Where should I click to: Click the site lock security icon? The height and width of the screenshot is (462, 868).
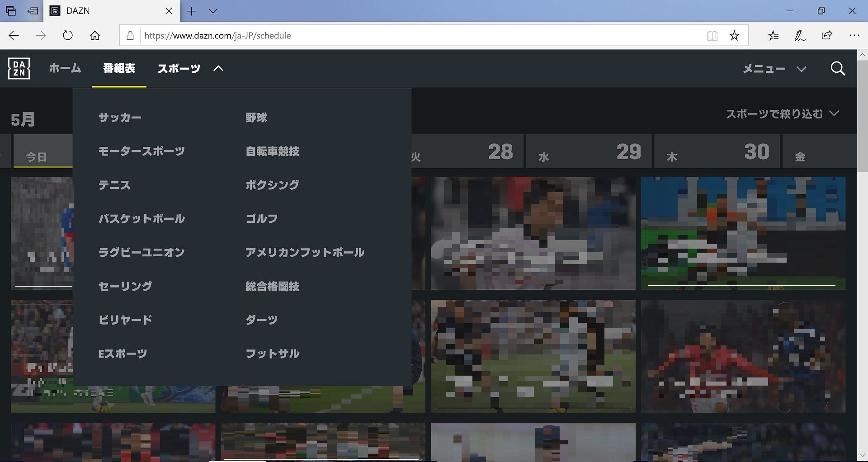pyautogui.click(x=130, y=35)
